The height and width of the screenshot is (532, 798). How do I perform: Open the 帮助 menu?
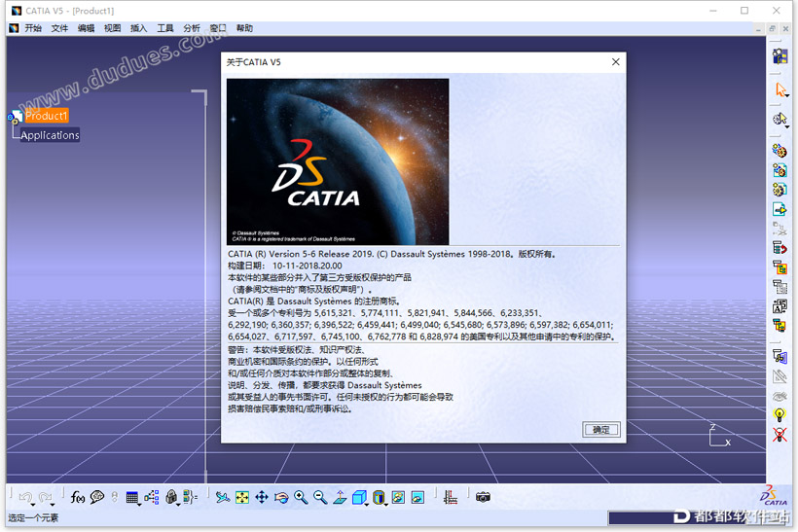pyautogui.click(x=244, y=28)
